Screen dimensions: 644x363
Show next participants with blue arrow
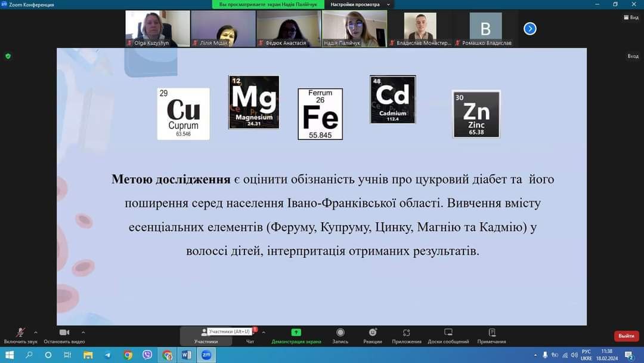(530, 29)
